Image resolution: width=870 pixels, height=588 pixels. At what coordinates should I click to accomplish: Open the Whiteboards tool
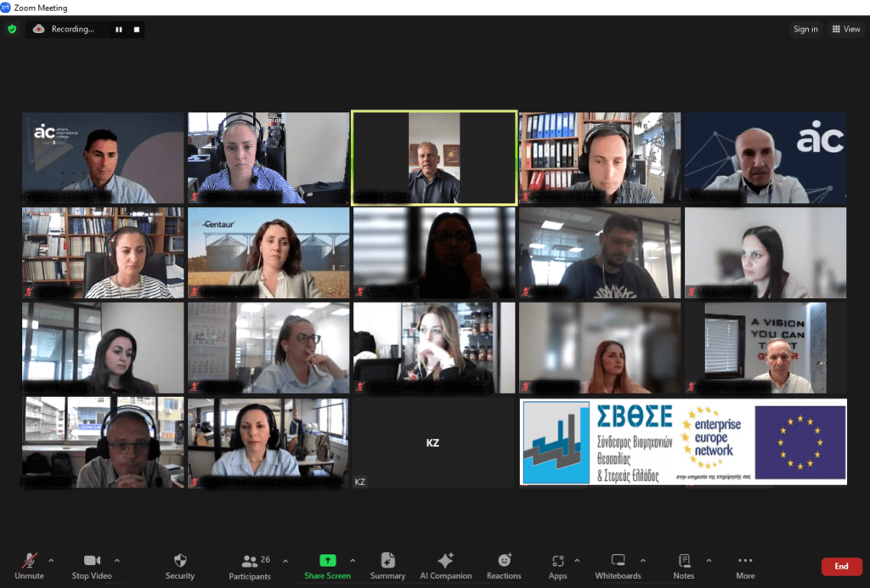618,561
